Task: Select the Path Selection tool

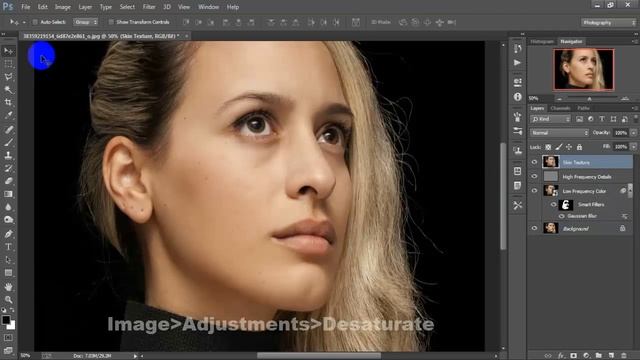Action: tap(8, 260)
